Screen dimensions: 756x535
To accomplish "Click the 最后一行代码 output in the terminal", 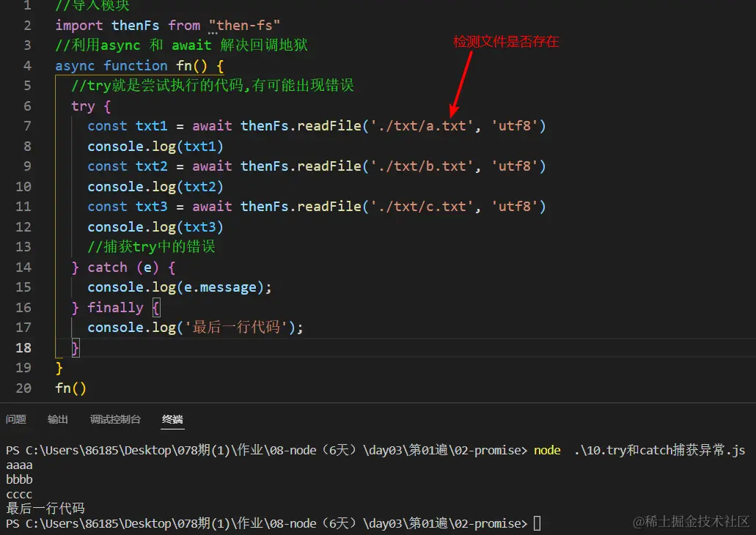I will tap(45, 509).
